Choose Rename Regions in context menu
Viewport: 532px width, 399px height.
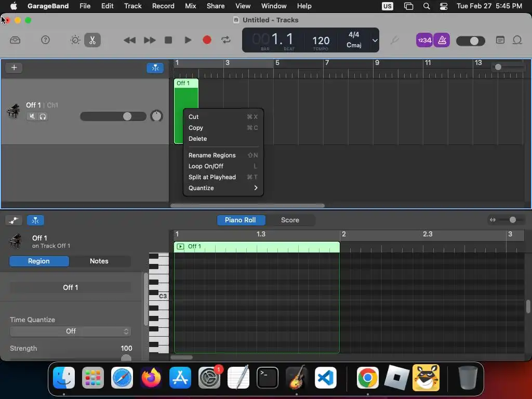point(223,155)
